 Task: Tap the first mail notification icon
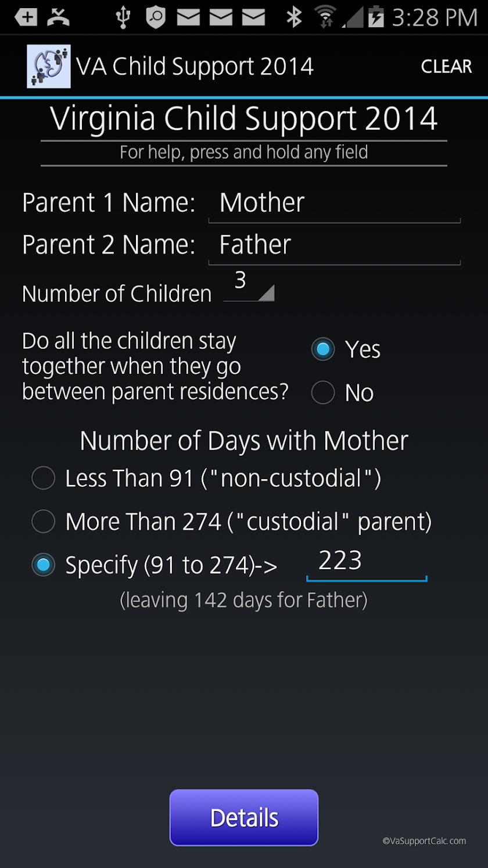pyautogui.click(x=188, y=17)
